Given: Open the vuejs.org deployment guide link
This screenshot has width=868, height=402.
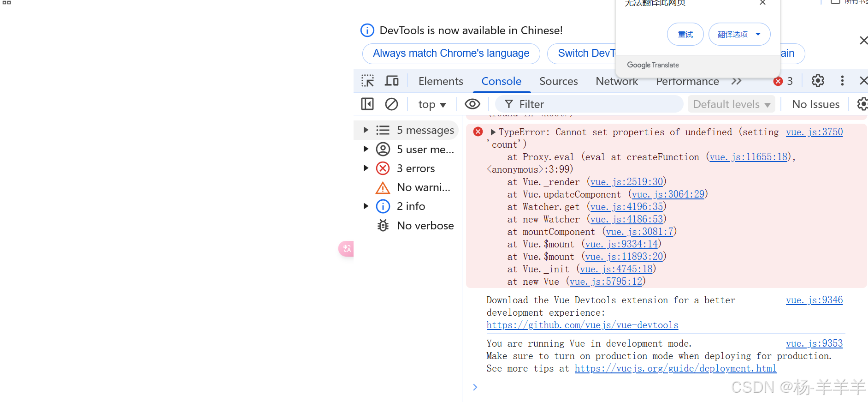Looking at the screenshot, I should coord(675,368).
